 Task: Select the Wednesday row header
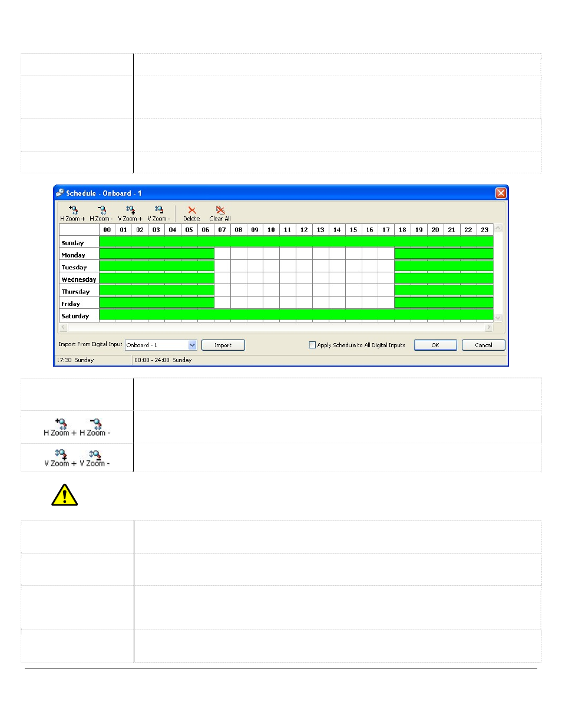point(79,279)
